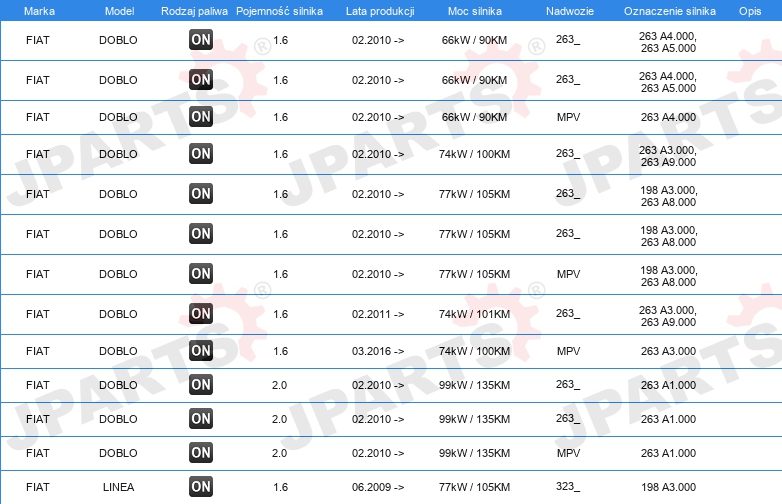Select the LINEA model cell
The height and width of the screenshot is (504, 782).
(118, 487)
